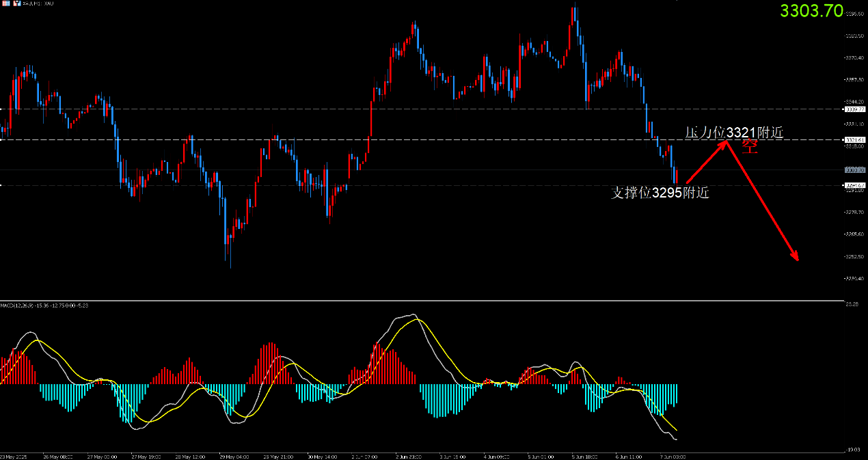This screenshot has width=868, height=460.
Task: Click the grey current price tag on axis
Action: pos(855,170)
